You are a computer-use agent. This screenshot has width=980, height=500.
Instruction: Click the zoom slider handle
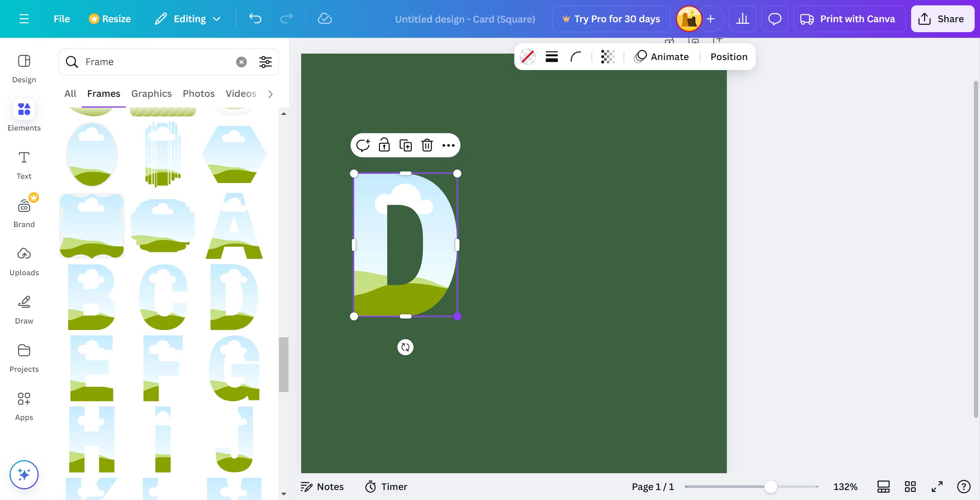pos(771,487)
